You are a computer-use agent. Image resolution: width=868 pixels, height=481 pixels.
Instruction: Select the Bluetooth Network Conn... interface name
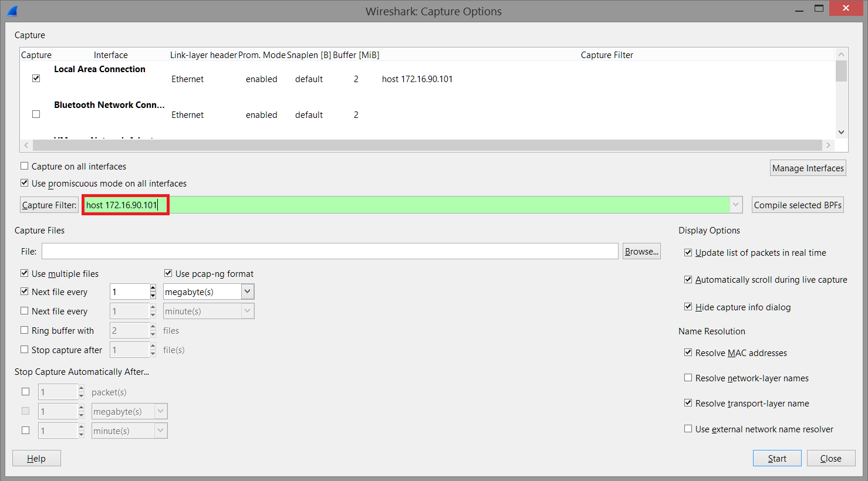(x=109, y=104)
